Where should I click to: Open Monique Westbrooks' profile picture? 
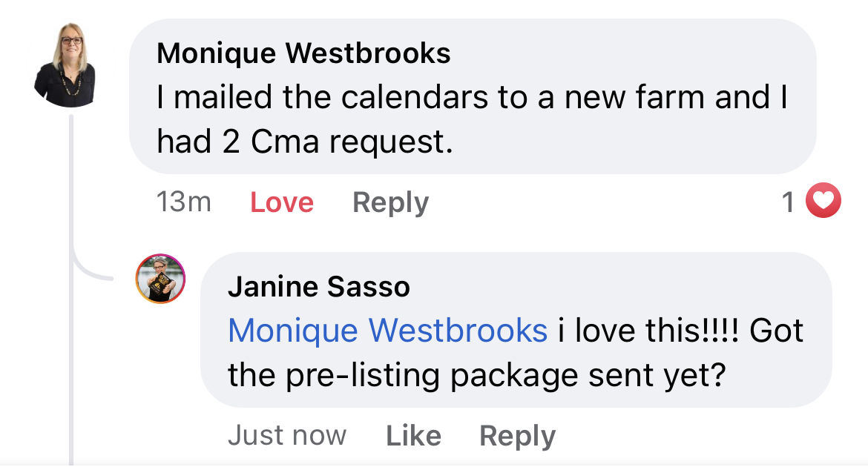pyautogui.click(x=65, y=64)
